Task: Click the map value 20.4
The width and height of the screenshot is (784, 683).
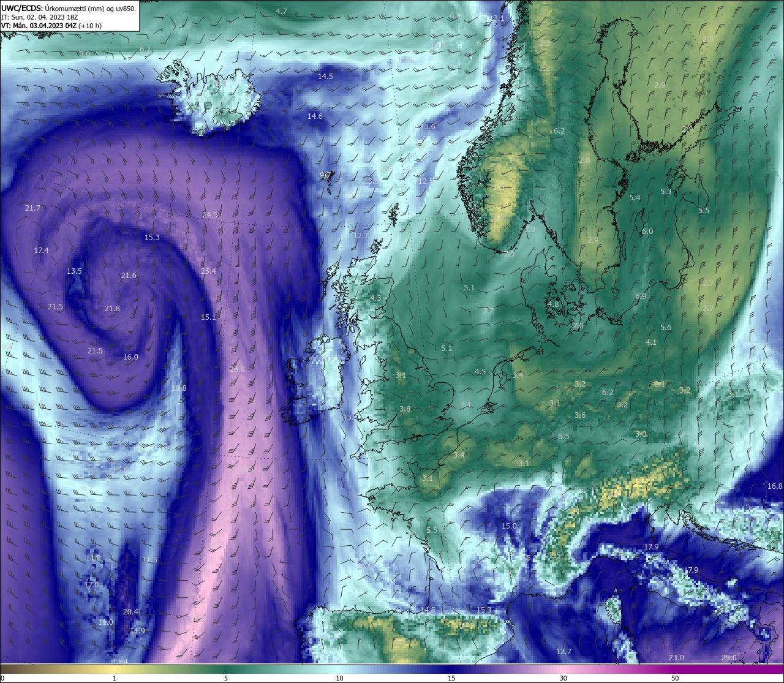Action: pos(130,612)
